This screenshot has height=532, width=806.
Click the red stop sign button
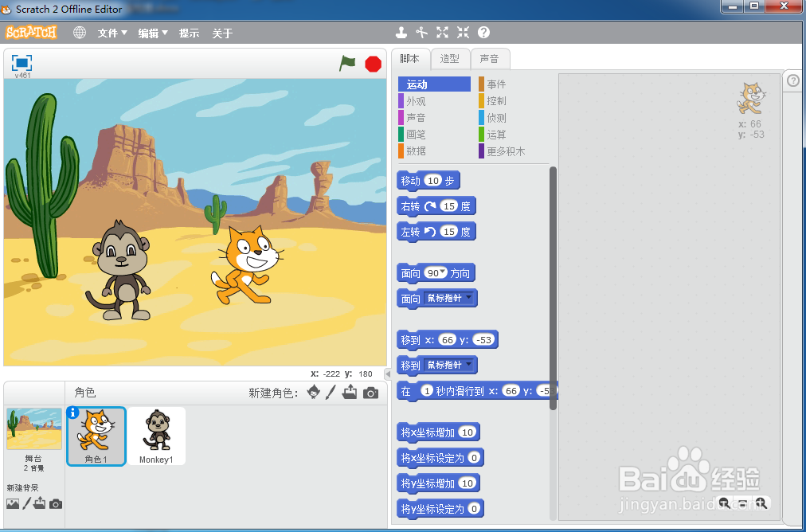(x=374, y=64)
